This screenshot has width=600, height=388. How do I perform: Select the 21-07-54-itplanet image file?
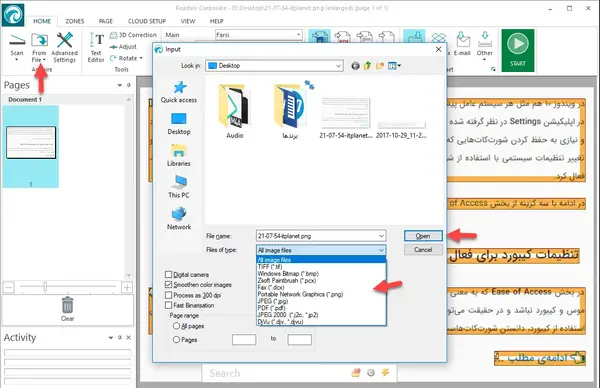click(346, 118)
